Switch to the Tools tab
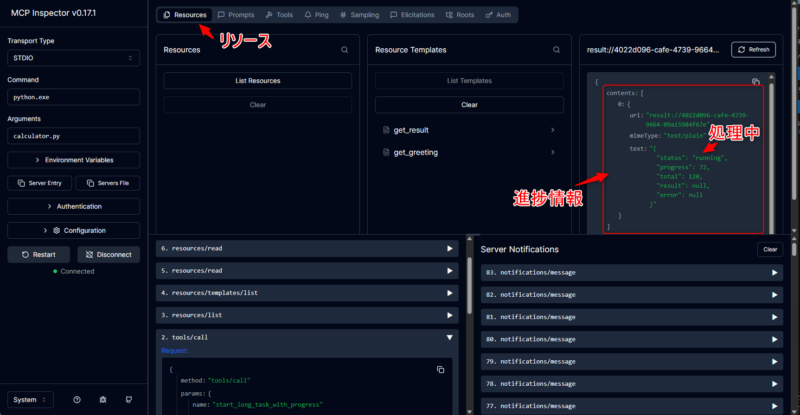 coord(280,16)
